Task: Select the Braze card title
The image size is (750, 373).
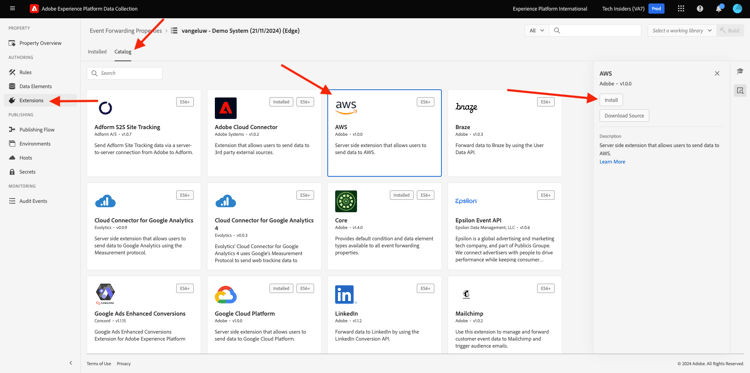Action: [463, 127]
